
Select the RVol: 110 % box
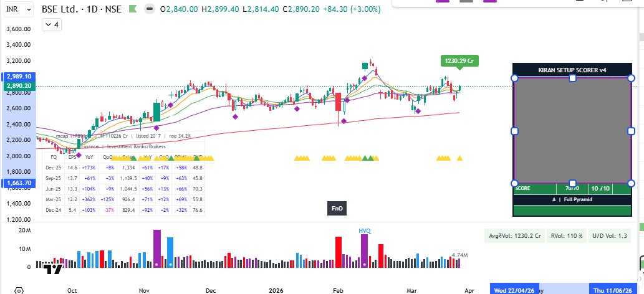[x=567, y=236]
